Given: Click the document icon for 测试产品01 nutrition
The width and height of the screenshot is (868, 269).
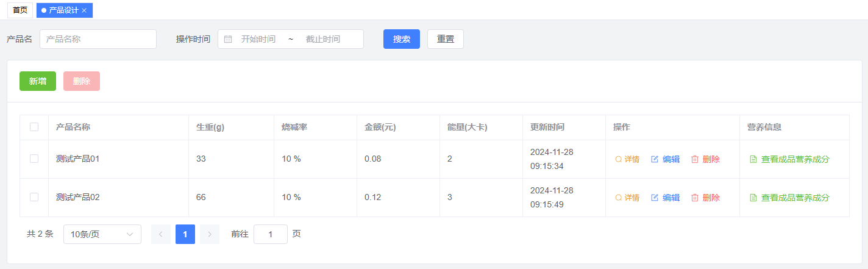Looking at the screenshot, I should (x=753, y=159).
